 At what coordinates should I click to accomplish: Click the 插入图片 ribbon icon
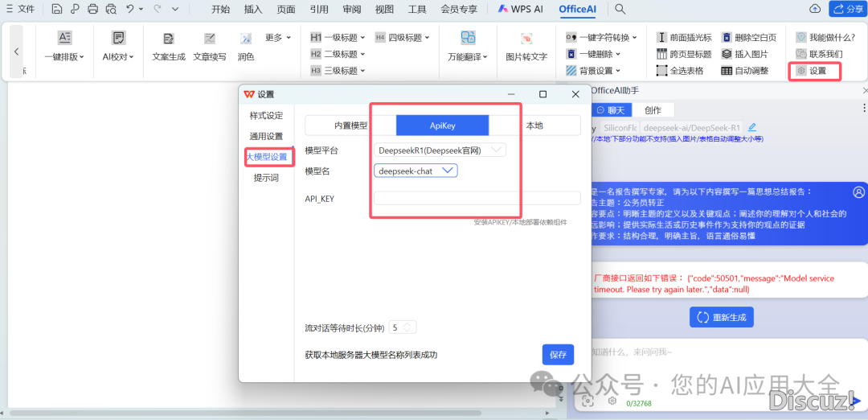(744, 54)
